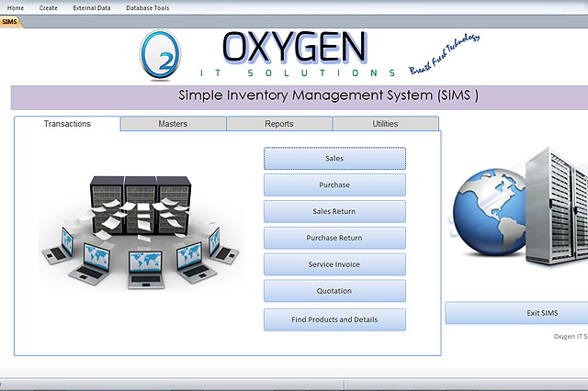588x391 pixels.
Task: Click the Breath Fresh Technology slogan
Action: point(444,53)
